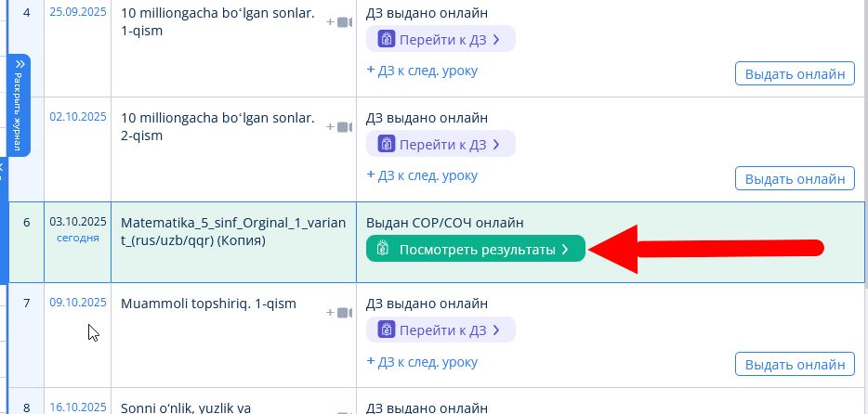Click double-arrow icon on journal tab
868x414 pixels.
tap(20, 64)
